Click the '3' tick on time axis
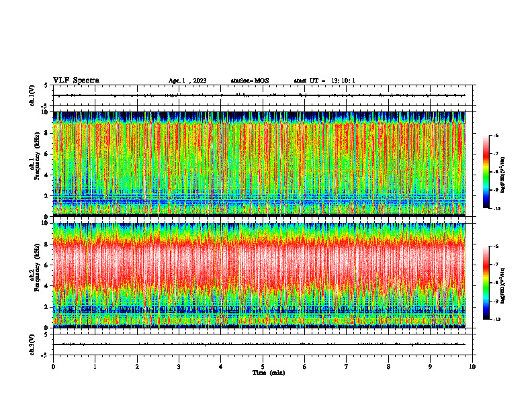532x411 pixels. point(179,367)
